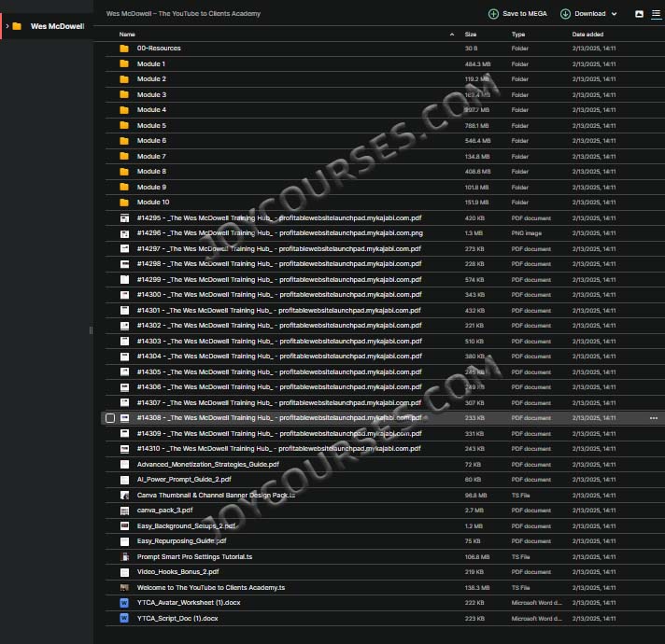This screenshot has height=644, width=665.
Task: Select AI_Power_Prompt_Guide_2.pdf file name
Action: point(184,480)
